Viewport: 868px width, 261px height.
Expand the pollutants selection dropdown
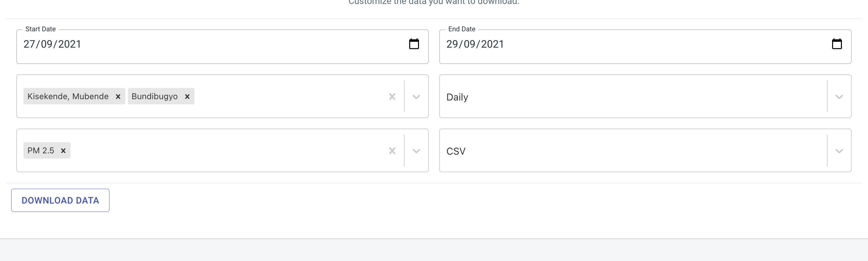[416, 150]
